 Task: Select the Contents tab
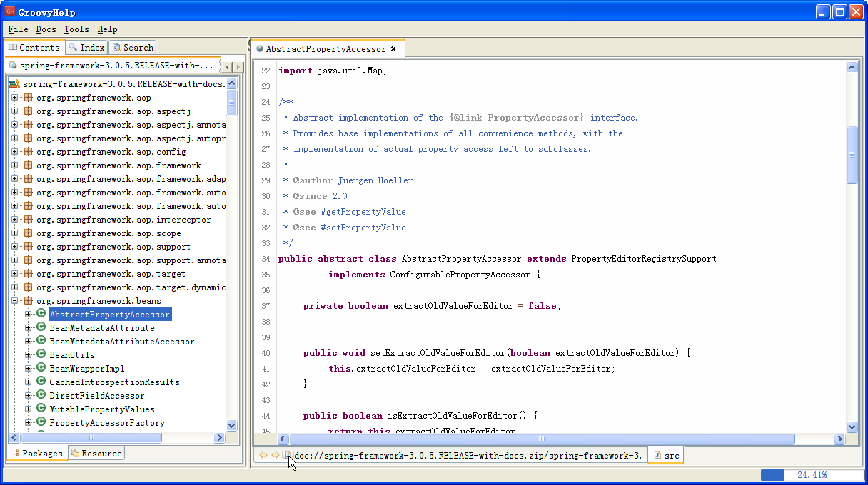click(34, 48)
